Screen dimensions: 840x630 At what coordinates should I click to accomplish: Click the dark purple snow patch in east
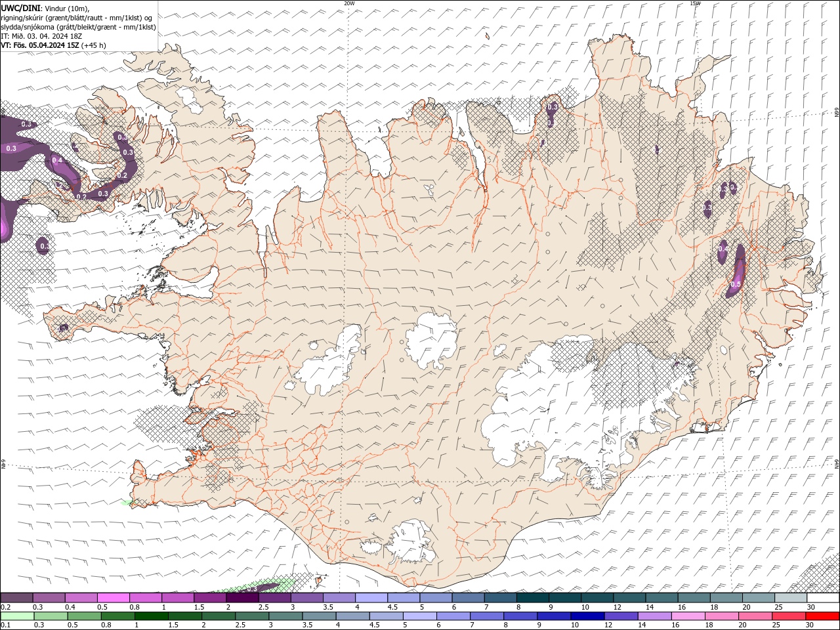click(736, 270)
